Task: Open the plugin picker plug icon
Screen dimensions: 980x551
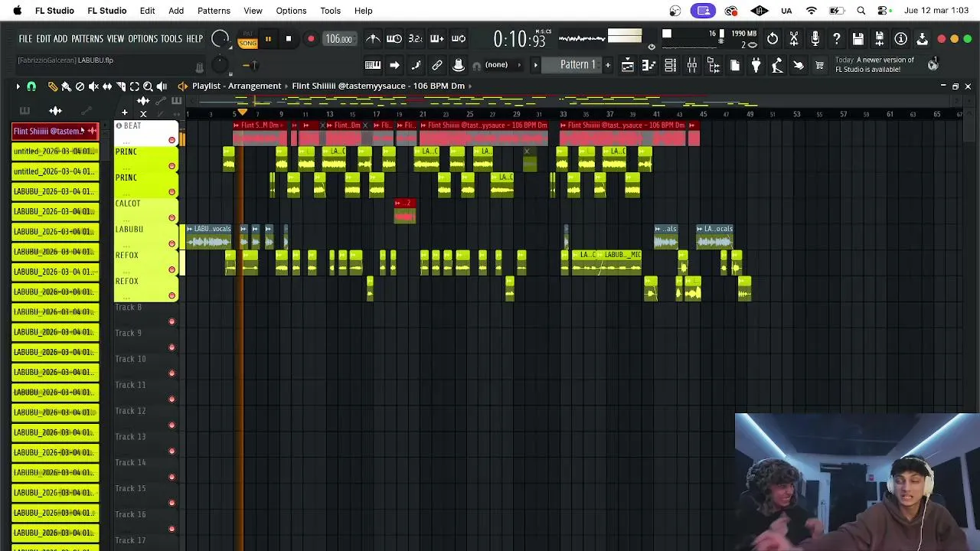Action: click(x=756, y=65)
